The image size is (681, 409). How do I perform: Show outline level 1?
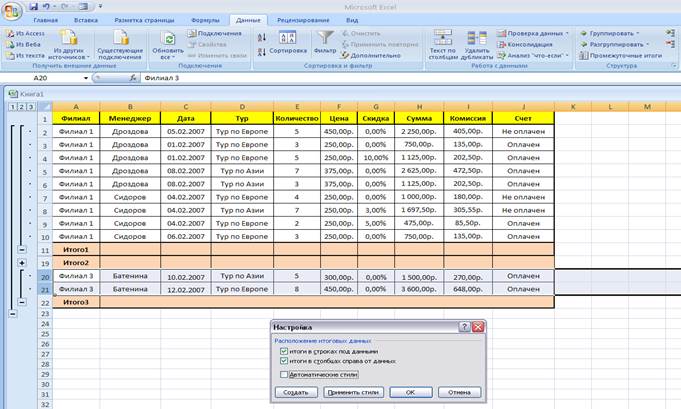pos(13,107)
